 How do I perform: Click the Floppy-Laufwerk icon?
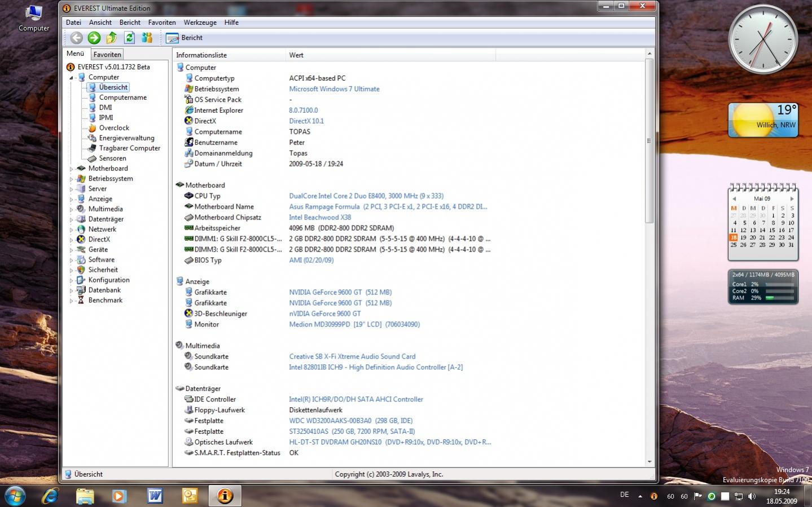189,410
